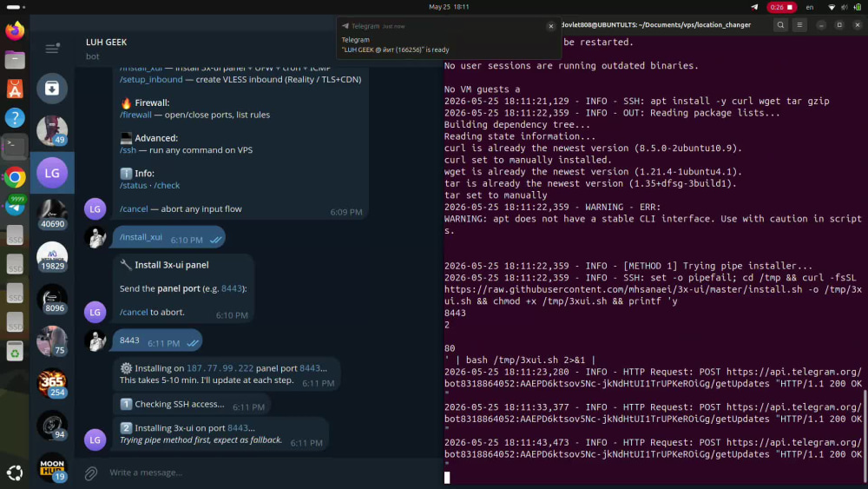Screen dimensions: 868x489
Task: Switch to the Terminal dock icon
Action: [x=15, y=147]
